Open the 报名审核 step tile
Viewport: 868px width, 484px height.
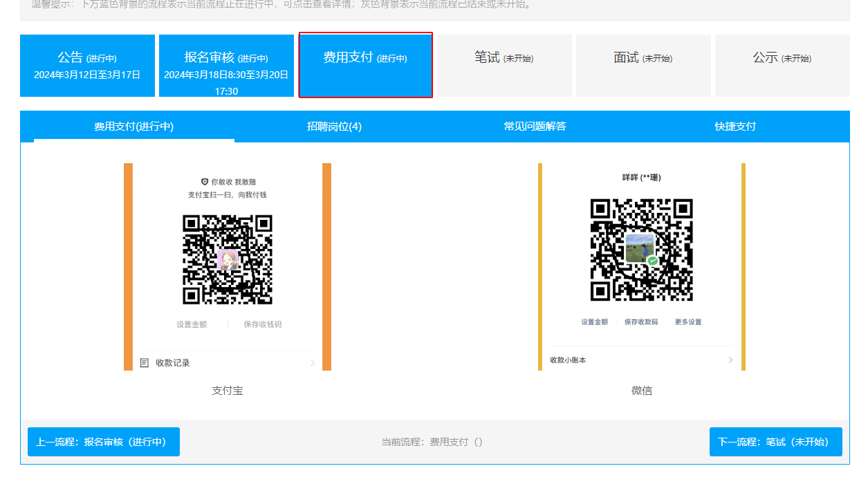point(226,66)
